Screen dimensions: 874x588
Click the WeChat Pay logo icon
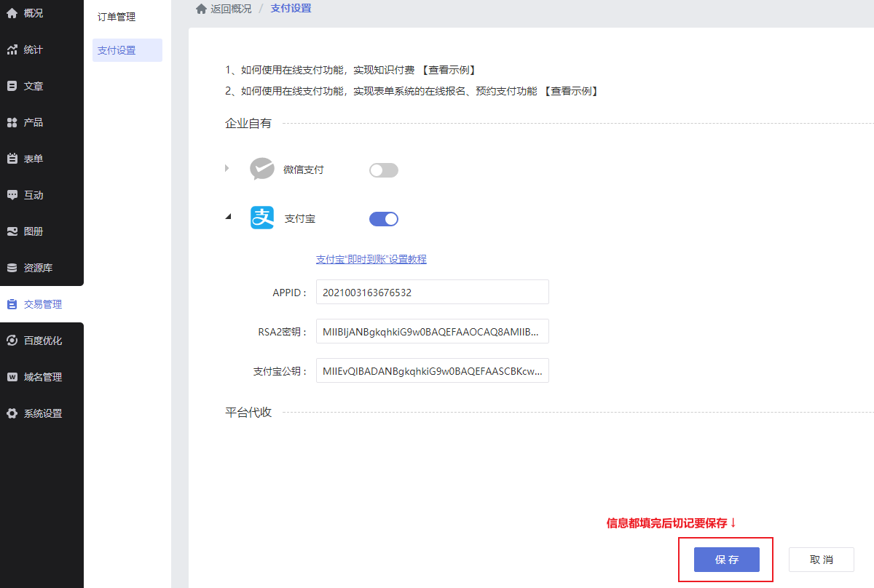(262, 169)
